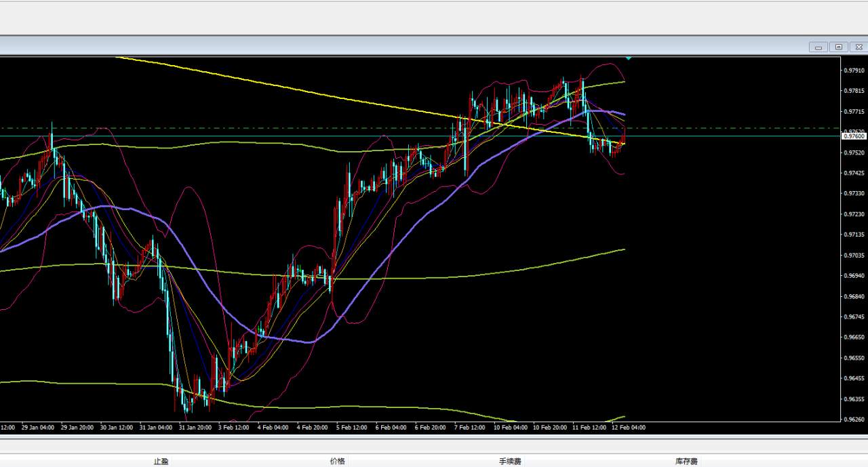Image resolution: width=868 pixels, height=467 pixels.
Task: Click the 0.97815 price scale label
Action: (x=854, y=91)
